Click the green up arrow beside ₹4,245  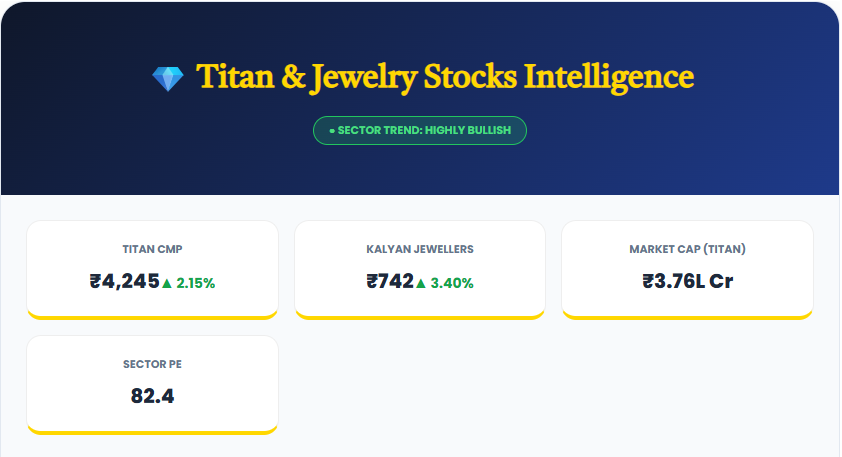167,283
